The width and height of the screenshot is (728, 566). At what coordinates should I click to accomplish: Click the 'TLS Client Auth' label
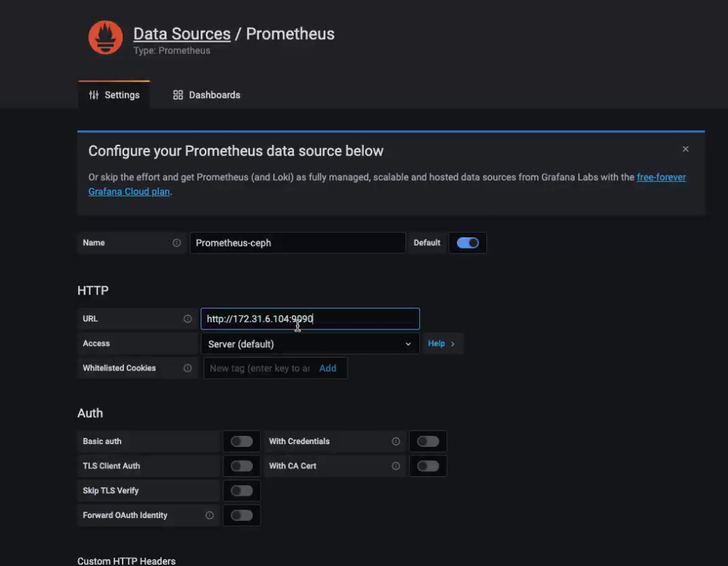click(x=111, y=466)
